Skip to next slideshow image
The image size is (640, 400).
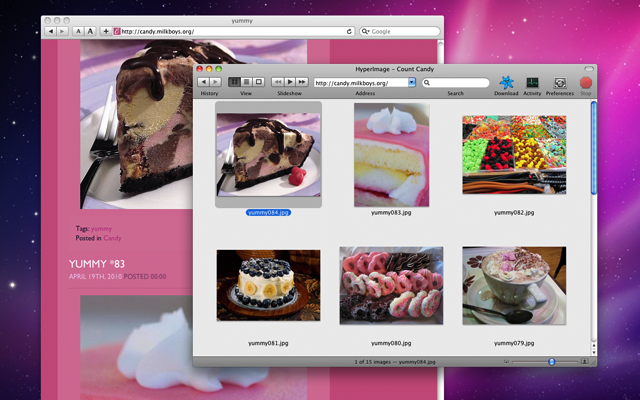coord(302,81)
